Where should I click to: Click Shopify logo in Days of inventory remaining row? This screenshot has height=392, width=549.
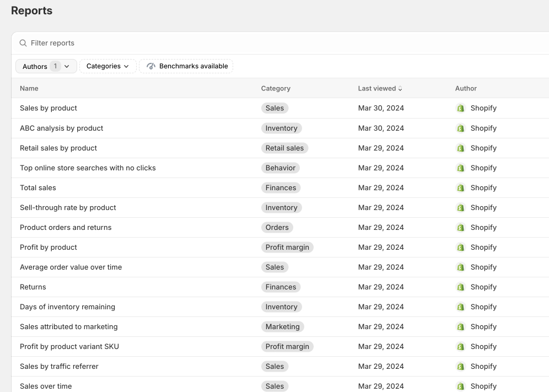(x=460, y=307)
